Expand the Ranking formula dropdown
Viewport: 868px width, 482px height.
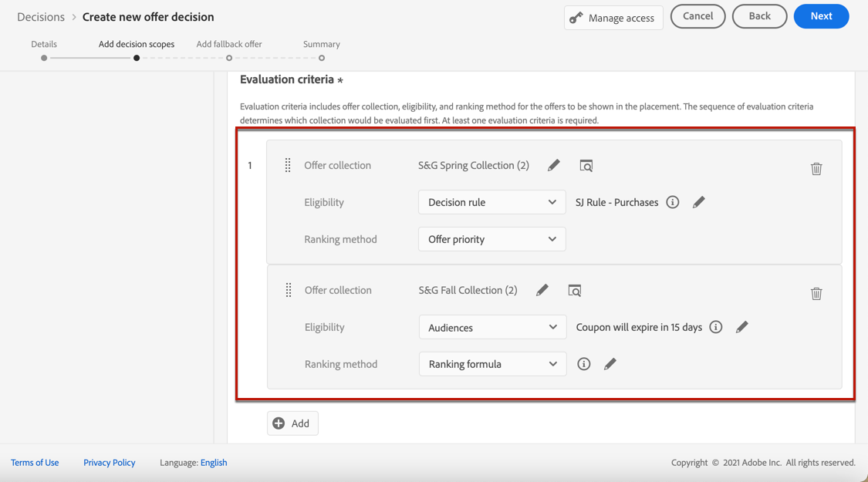492,364
